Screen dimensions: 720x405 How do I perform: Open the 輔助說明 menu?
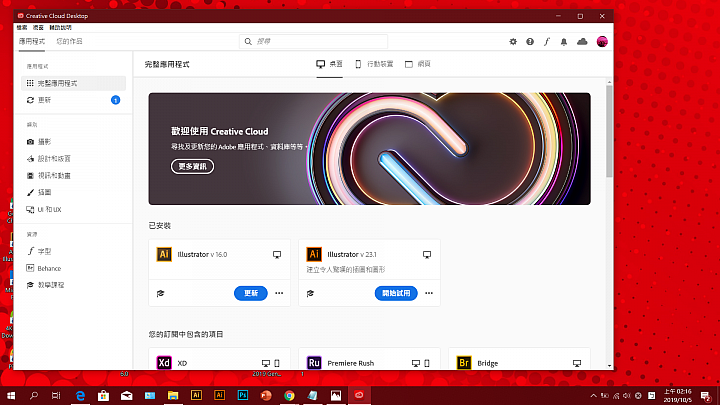tap(60, 28)
